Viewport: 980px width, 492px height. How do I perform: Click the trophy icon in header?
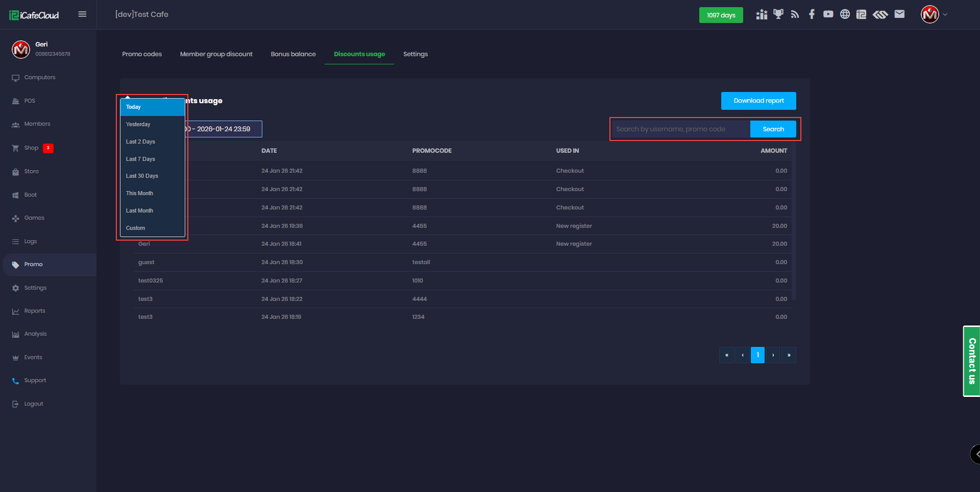778,14
